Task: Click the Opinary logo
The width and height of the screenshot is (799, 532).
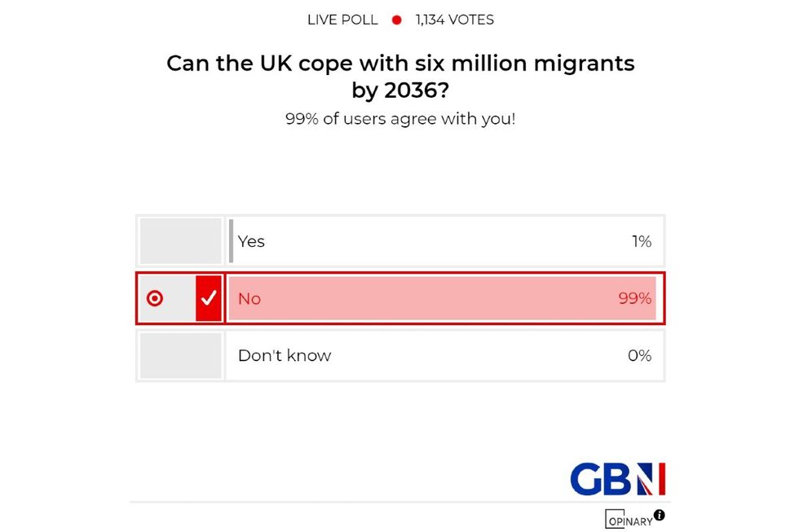Action: pyautogui.click(x=628, y=520)
